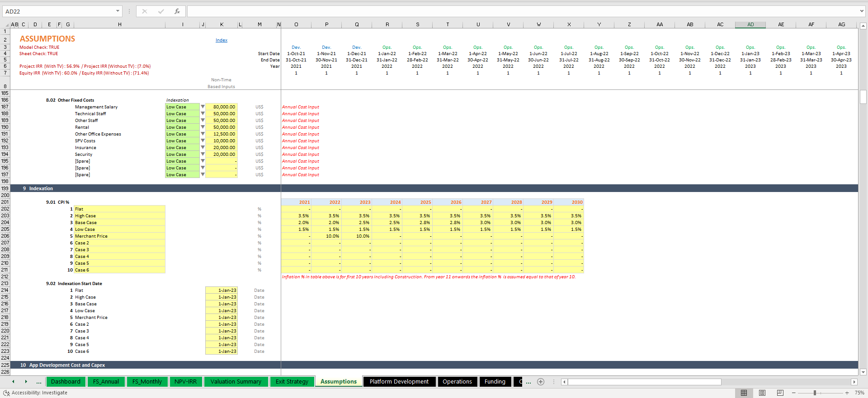Show next sheet tabs using right arrow
This screenshot has height=398, width=868.
(x=26, y=382)
